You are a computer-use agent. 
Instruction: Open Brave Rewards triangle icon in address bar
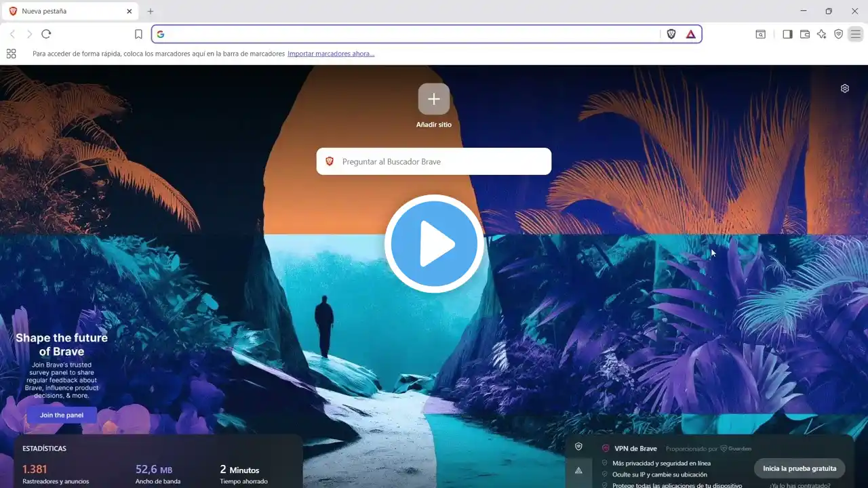(x=690, y=34)
